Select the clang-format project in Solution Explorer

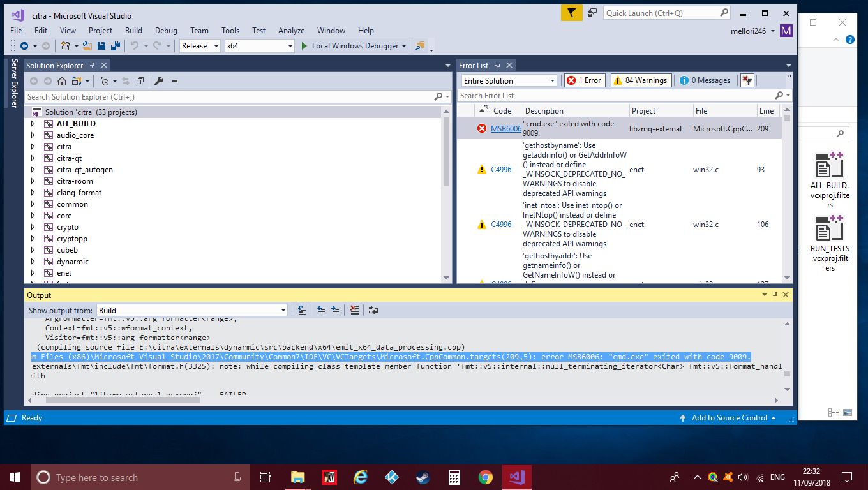click(x=79, y=193)
